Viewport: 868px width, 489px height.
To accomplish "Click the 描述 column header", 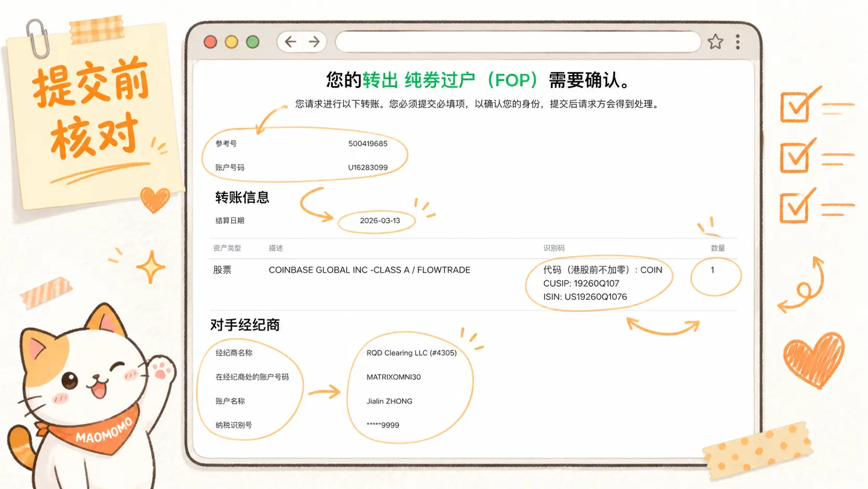I will (276, 248).
